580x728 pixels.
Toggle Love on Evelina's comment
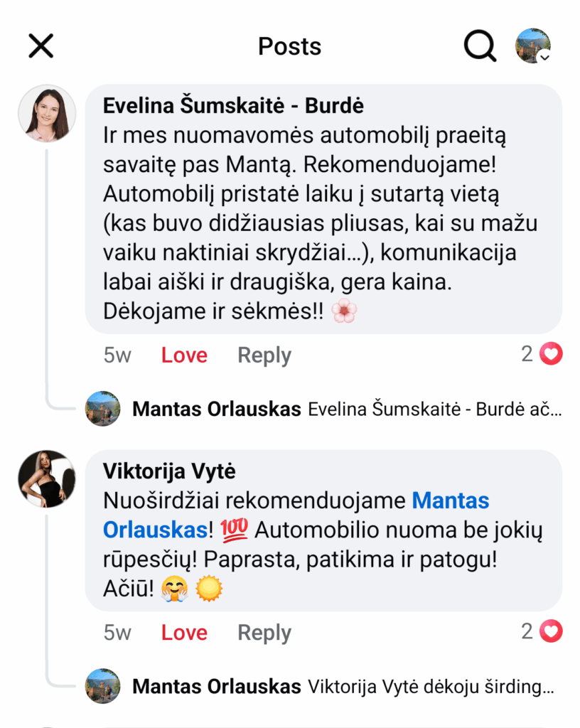click(184, 355)
